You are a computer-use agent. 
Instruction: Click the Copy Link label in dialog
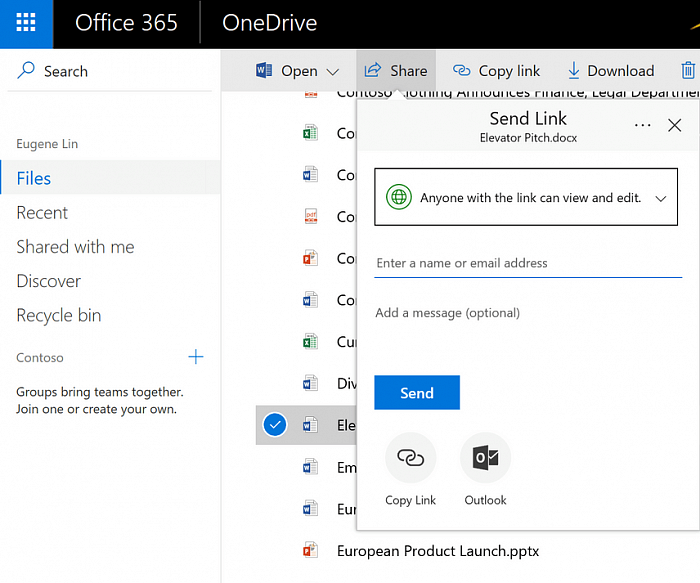click(410, 500)
